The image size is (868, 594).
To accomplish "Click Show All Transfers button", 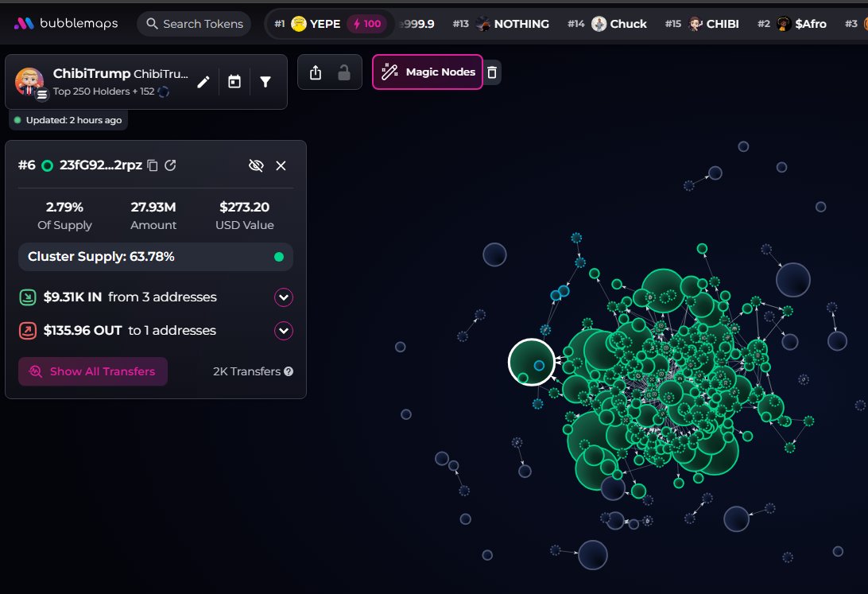I will [93, 371].
